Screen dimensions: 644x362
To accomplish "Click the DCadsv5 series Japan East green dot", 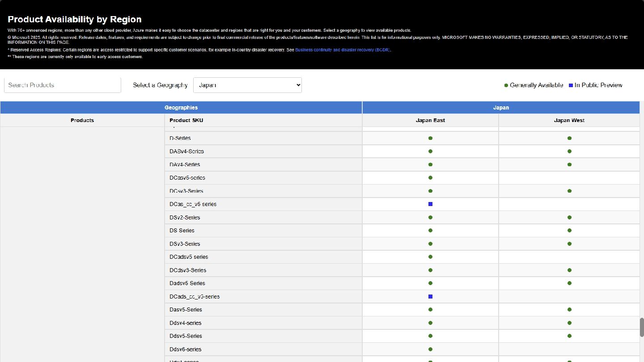I will (430, 257).
